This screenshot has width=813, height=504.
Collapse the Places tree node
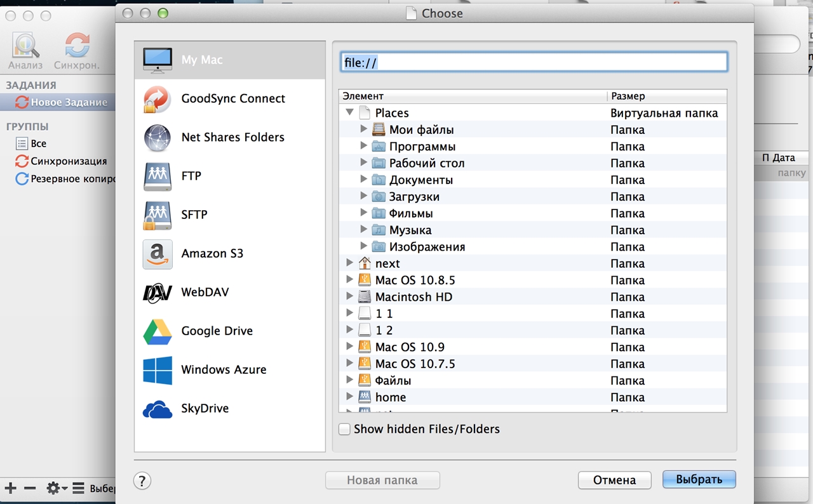tap(349, 113)
